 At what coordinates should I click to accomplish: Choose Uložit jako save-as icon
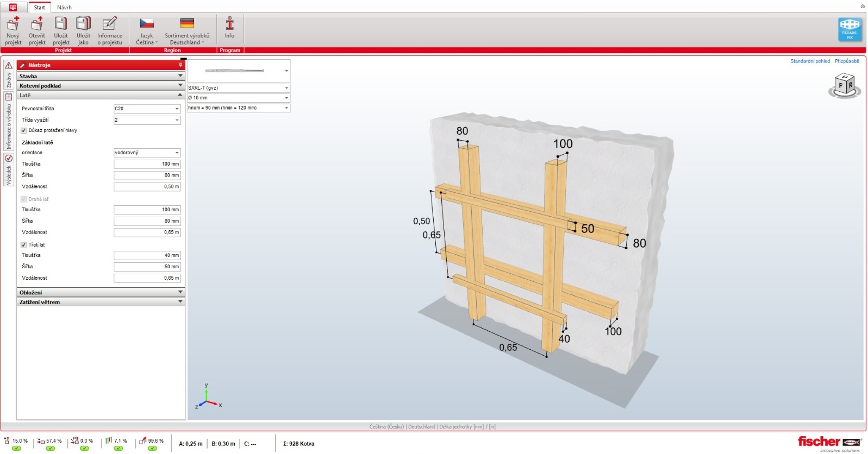83,31
